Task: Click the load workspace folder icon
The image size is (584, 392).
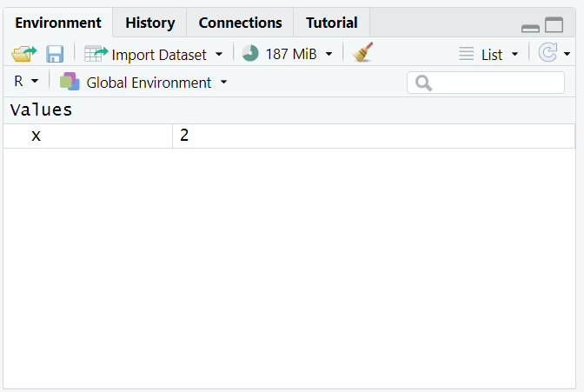Action: pos(21,54)
